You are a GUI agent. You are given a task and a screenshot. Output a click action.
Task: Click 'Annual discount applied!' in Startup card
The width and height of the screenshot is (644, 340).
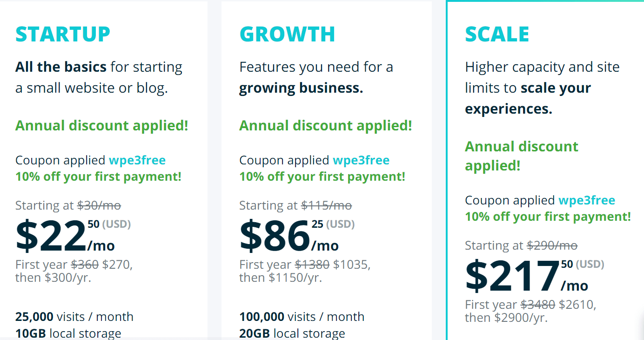102,126
